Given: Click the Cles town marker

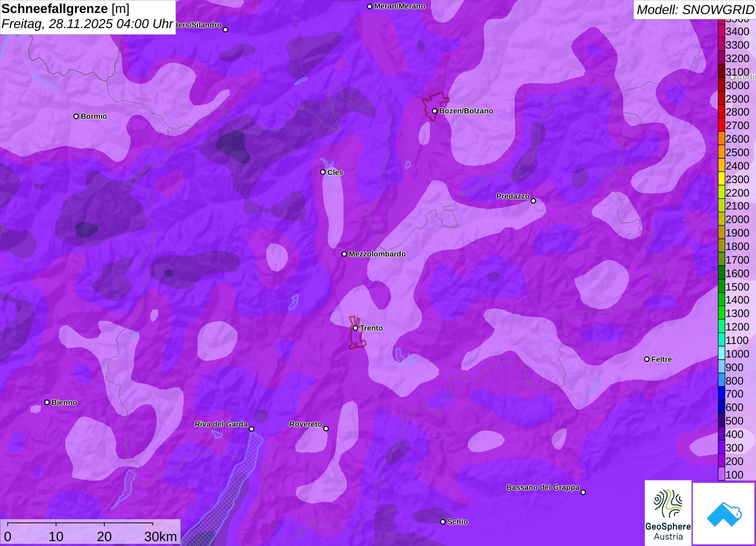Looking at the screenshot, I should 323,172.
